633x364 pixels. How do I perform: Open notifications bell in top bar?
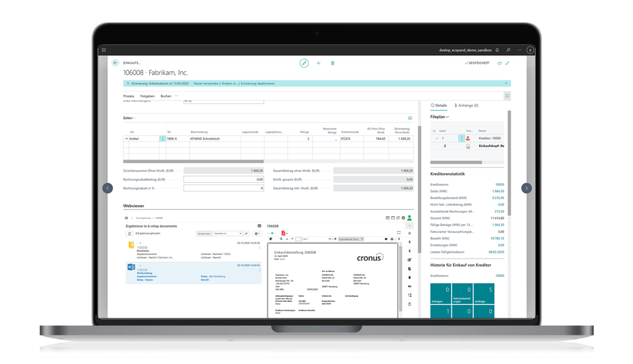pyautogui.click(x=497, y=50)
